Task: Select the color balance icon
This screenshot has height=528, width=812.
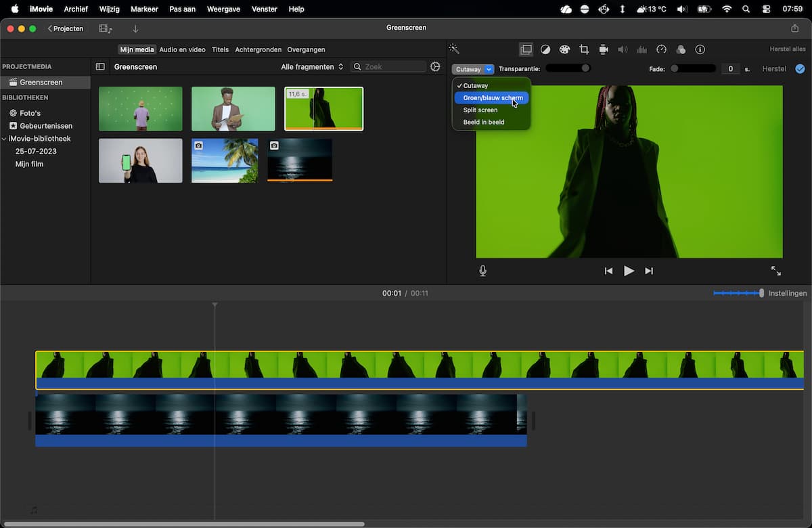Action: (545, 49)
